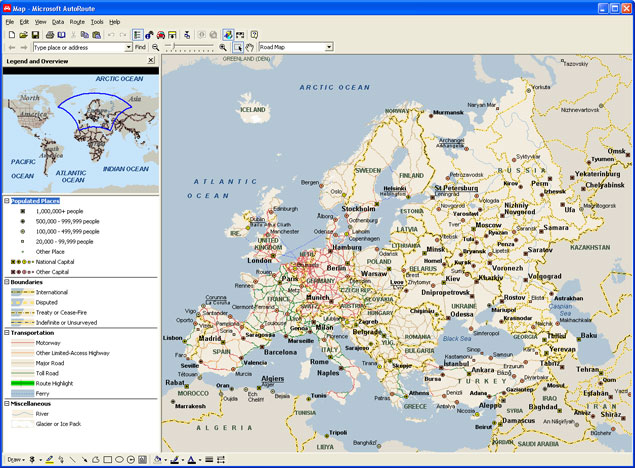Click the Open file folder icon
The image size is (635, 468).
pyautogui.click(x=23, y=35)
